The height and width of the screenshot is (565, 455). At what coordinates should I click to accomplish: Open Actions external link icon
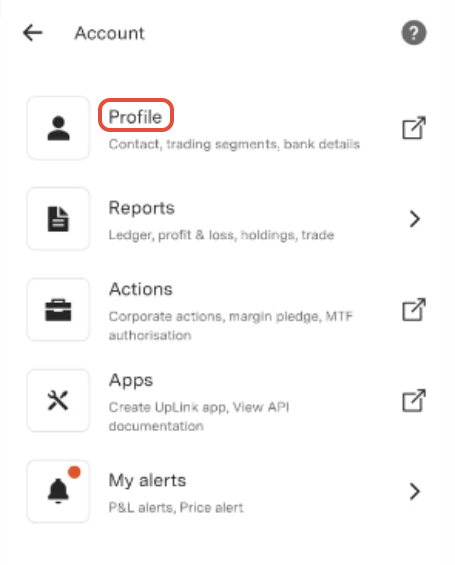[414, 310]
